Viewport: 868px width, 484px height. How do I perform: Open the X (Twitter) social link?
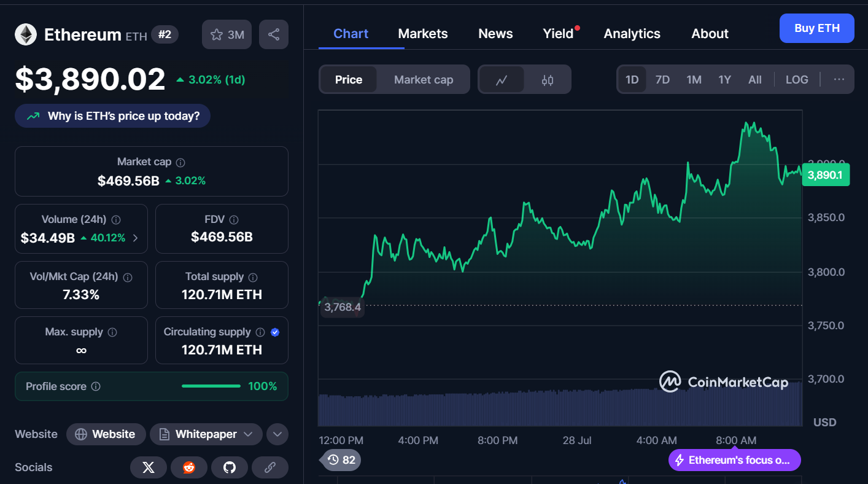pyautogui.click(x=149, y=467)
